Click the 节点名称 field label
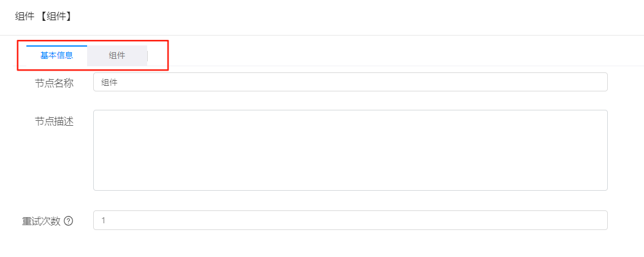This screenshot has width=644, height=257. 54,83
